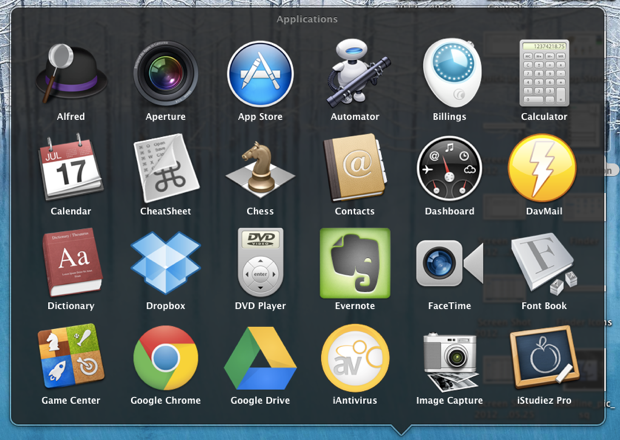Launch the iStudiez Pro chalkboard icon
This screenshot has width=620, height=440.
coord(544,357)
